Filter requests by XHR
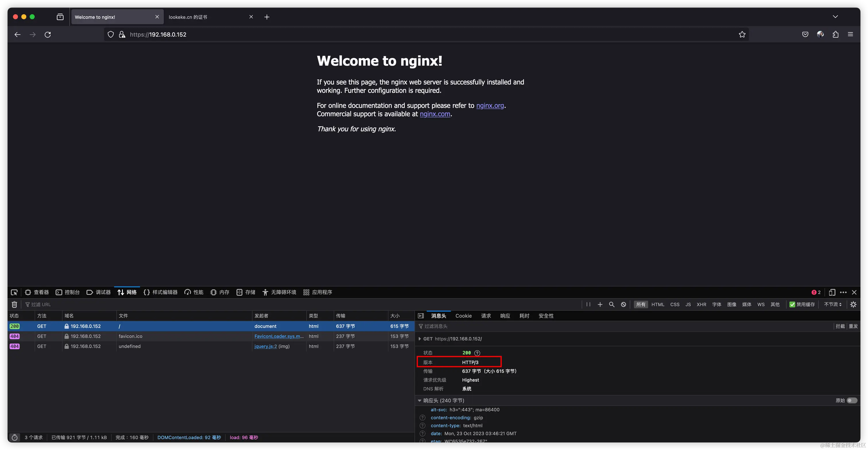Viewport: 868px width, 450px height. point(701,304)
